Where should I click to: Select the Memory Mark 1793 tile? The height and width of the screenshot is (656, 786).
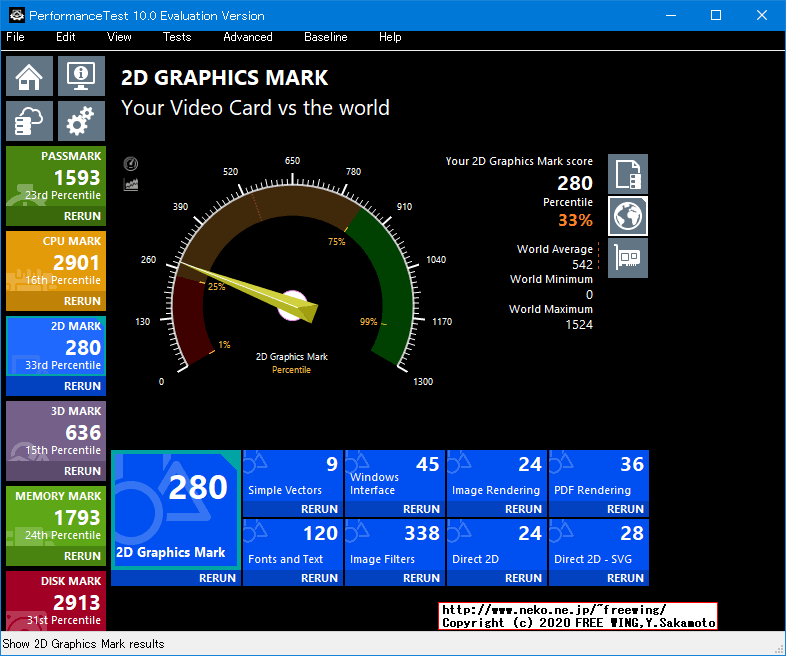(56, 517)
